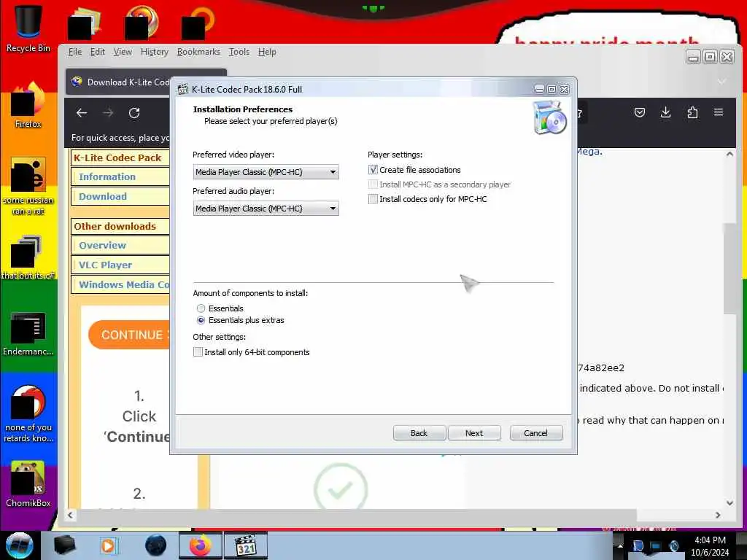Open the Endermanc... desktop icon
This screenshot has width=747, height=560.
pyautogui.click(x=28, y=333)
